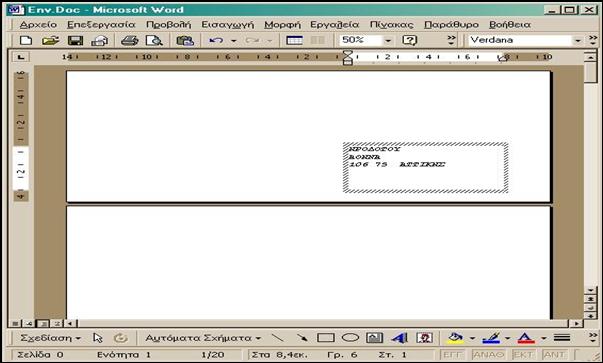
Task: Open Print Preview with the magnifier page icon
Action: 154,40
